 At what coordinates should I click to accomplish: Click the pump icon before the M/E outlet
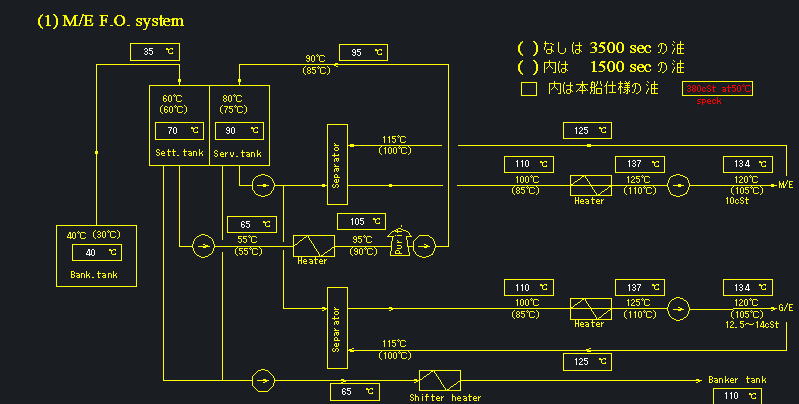(x=679, y=184)
